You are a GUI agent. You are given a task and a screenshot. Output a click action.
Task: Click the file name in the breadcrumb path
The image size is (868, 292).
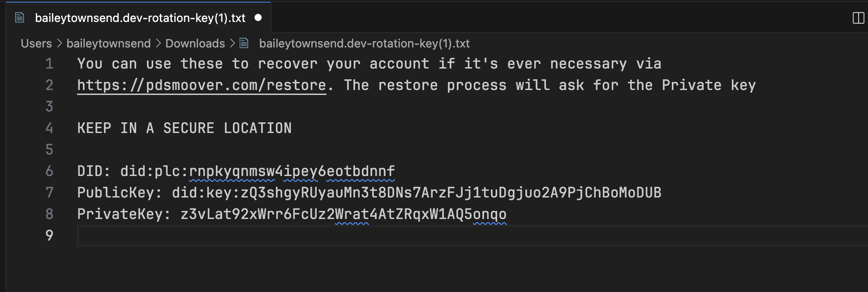364,43
